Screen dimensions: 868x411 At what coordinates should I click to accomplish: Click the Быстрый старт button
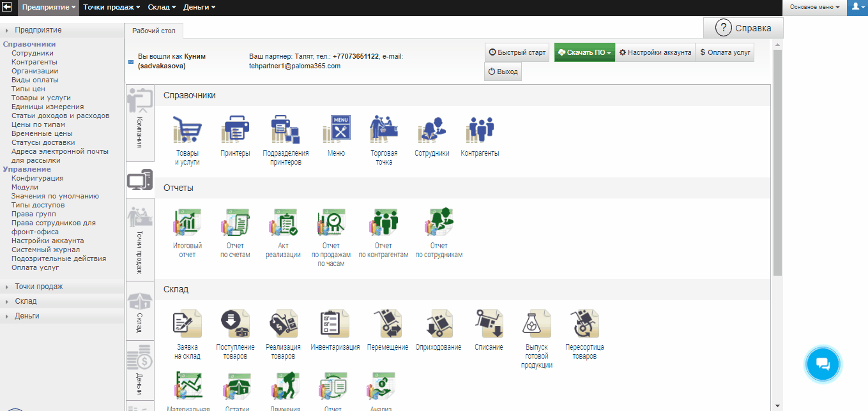[x=517, y=53]
